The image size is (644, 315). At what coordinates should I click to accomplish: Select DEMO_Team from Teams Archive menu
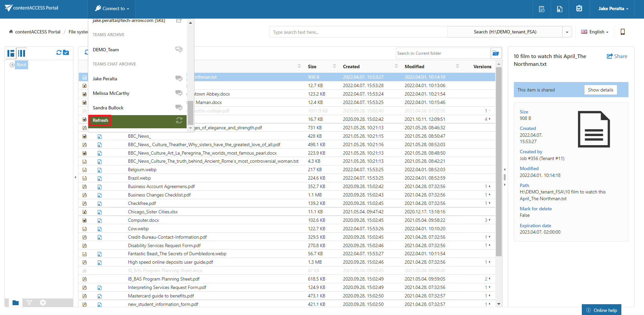coord(106,50)
